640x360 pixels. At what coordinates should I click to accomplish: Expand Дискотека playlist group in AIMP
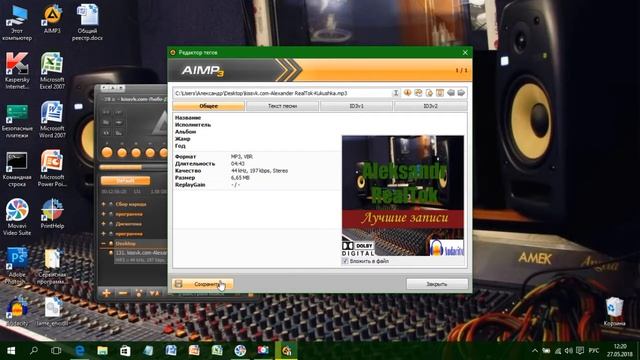tap(104, 224)
